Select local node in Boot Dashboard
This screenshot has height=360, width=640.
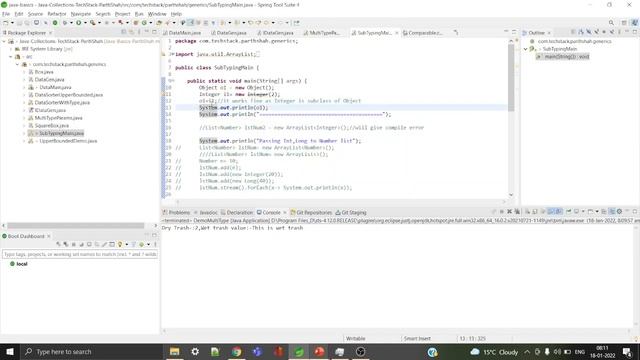coord(22,264)
